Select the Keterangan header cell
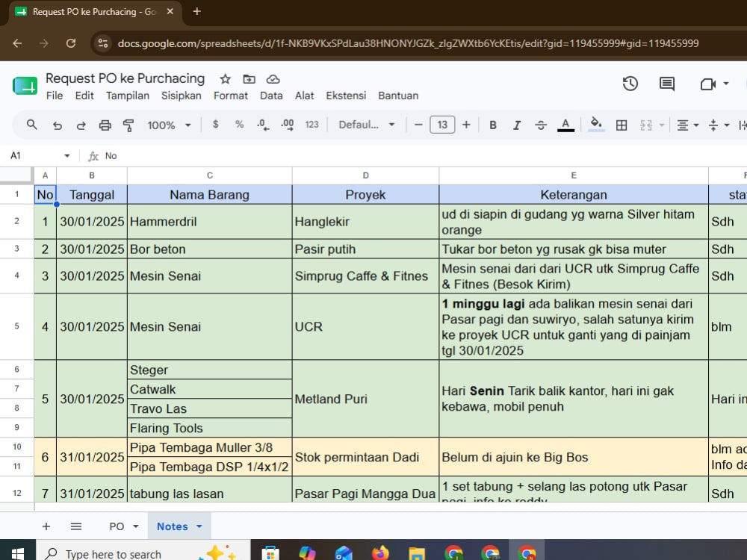The width and height of the screenshot is (747, 560). (574, 195)
